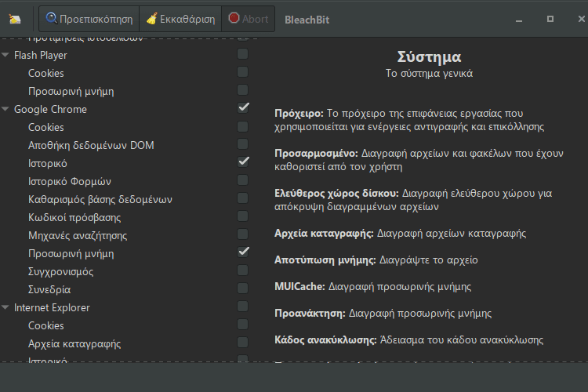Click the Εκκαθάριση broom icon
The image size is (588, 392).
[x=151, y=18]
